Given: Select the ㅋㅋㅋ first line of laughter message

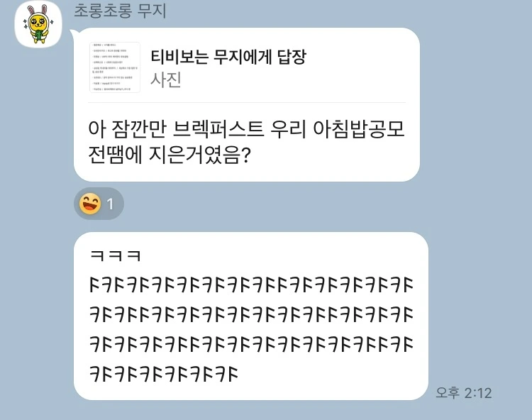Looking at the screenshot, I should click(116, 255).
